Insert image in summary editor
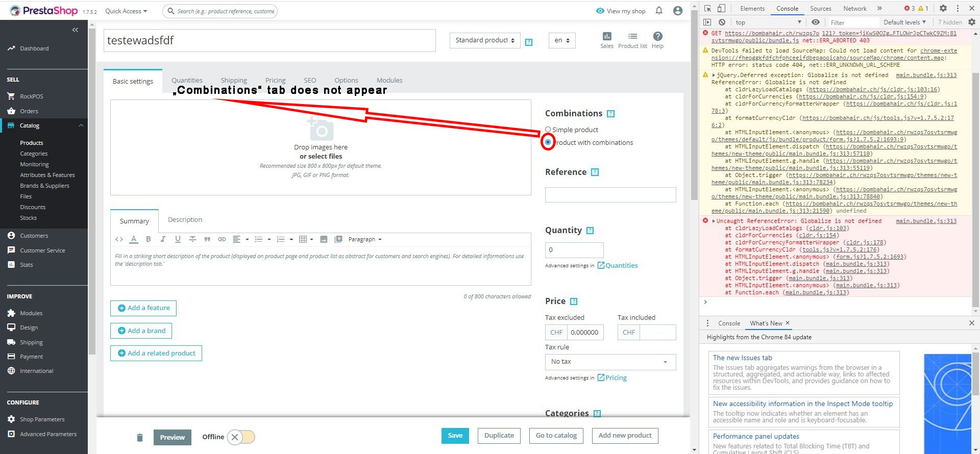The width and height of the screenshot is (980, 454). (x=324, y=239)
